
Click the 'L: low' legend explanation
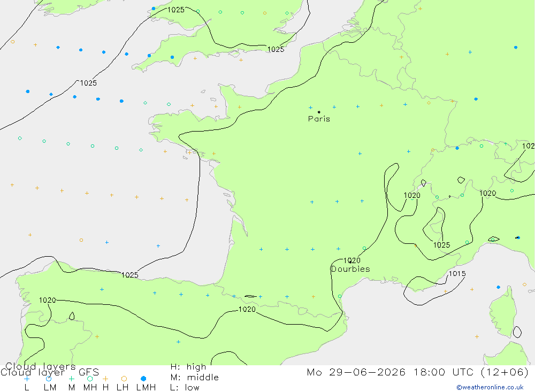(x=185, y=388)
